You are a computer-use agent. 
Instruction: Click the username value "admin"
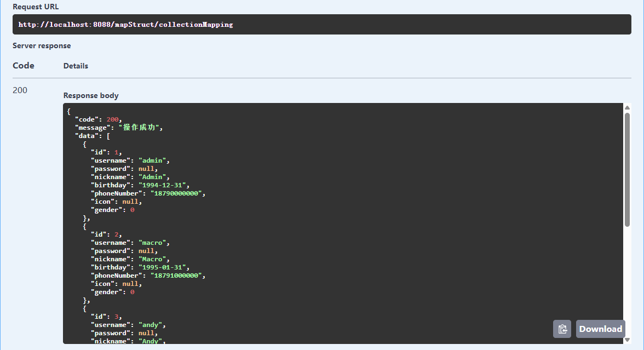(154, 160)
